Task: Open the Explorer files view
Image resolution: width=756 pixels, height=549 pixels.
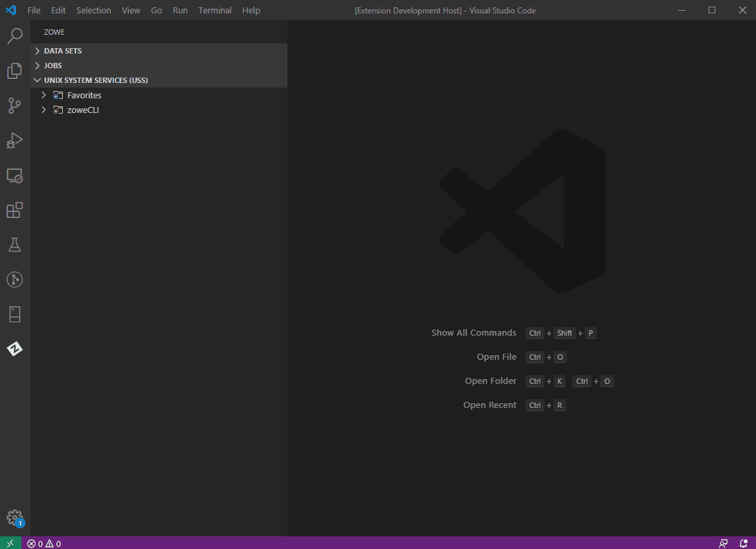Action: click(15, 70)
